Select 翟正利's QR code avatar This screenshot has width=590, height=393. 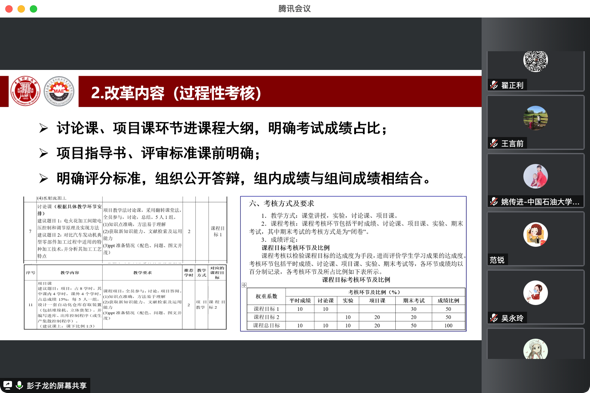pyautogui.click(x=535, y=60)
